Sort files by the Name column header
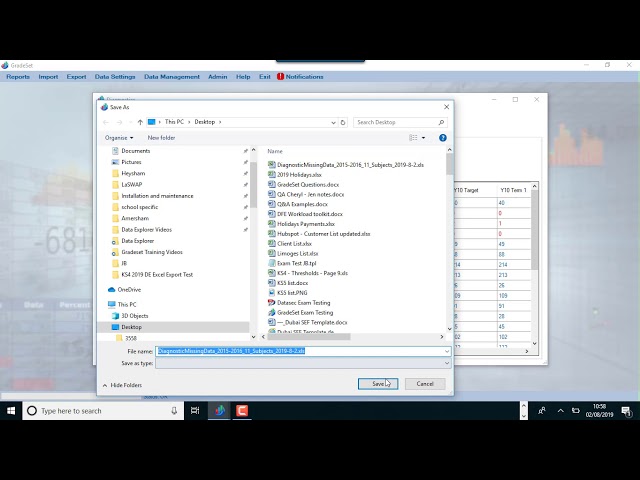 coord(275,151)
